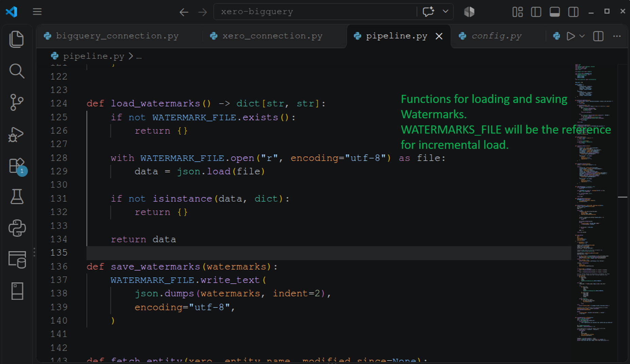Go back in navigation history
Image resolution: width=630 pixels, height=364 pixels.
[x=184, y=12]
